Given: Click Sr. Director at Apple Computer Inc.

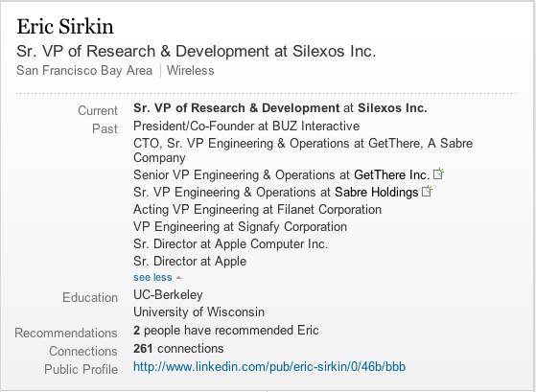Looking at the screenshot, I should (231, 244).
